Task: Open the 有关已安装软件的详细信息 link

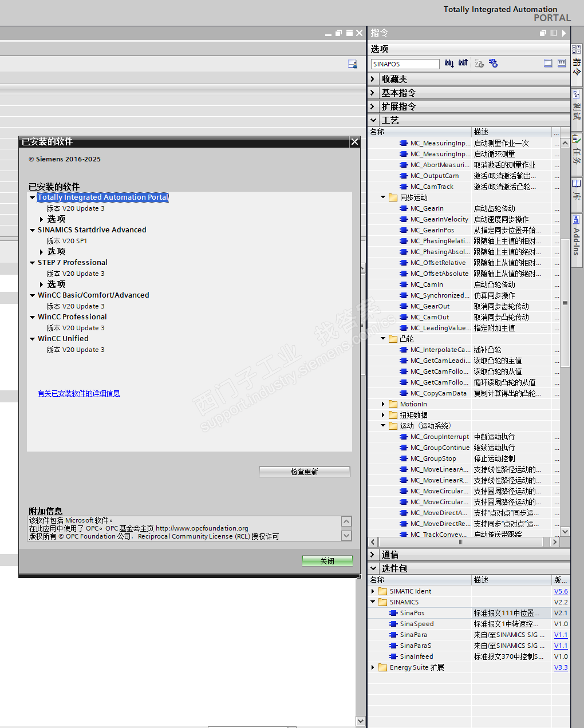Action: tap(79, 393)
